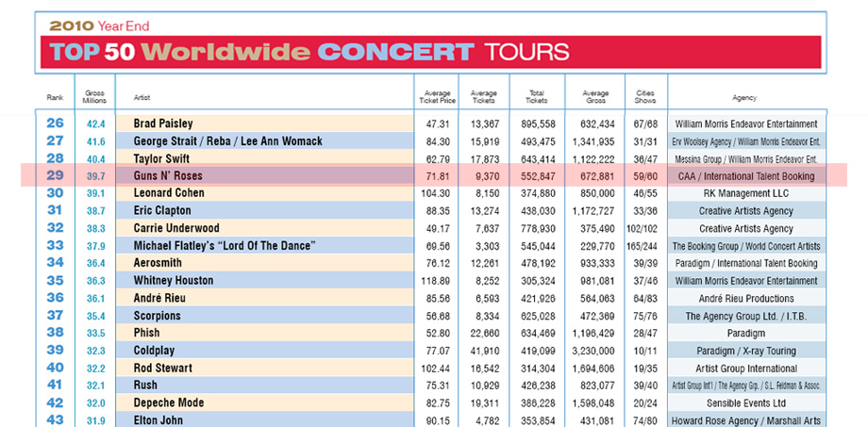Select the Coldplay artist cell

tap(264, 350)
